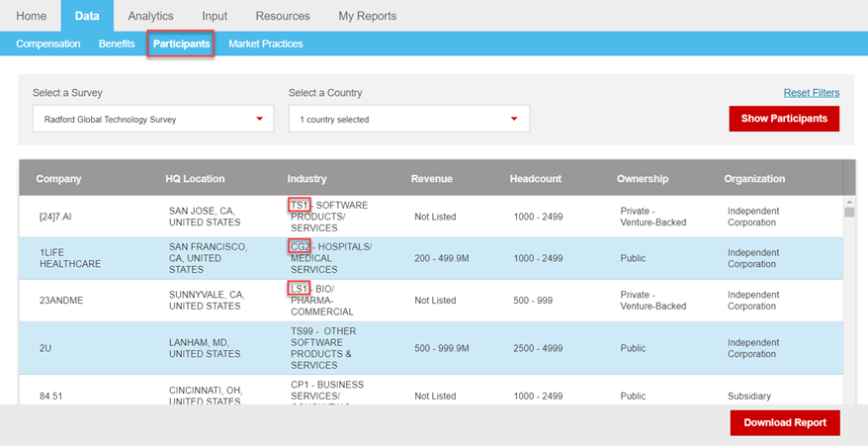Image resolution: width=868 pixels, height=446 pixels.
Task: Click the Not Listed revenue for 23ANDME
Action: coord(435,301)
